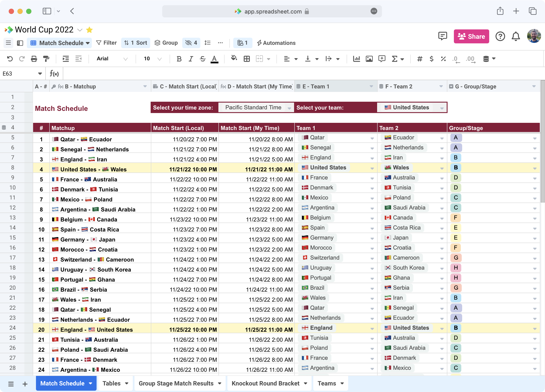Add a new worksheet with plus icon

(25, 384)
